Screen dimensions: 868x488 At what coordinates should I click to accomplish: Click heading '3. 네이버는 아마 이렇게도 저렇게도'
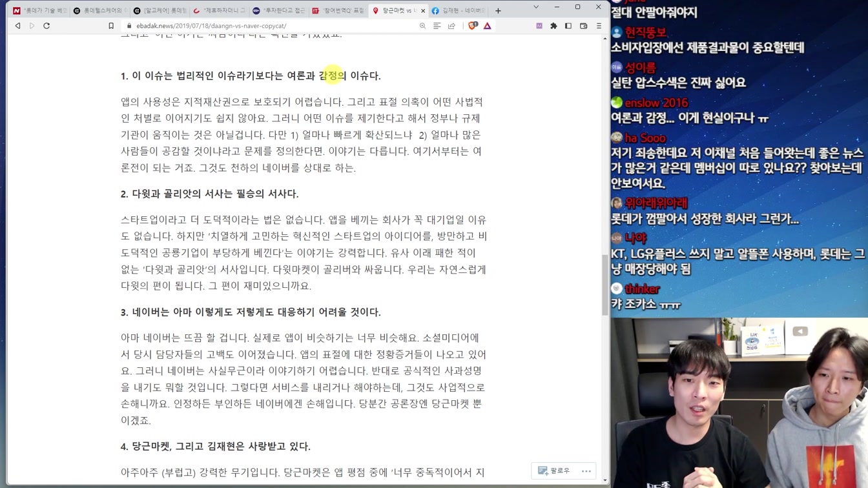(251, 312)
